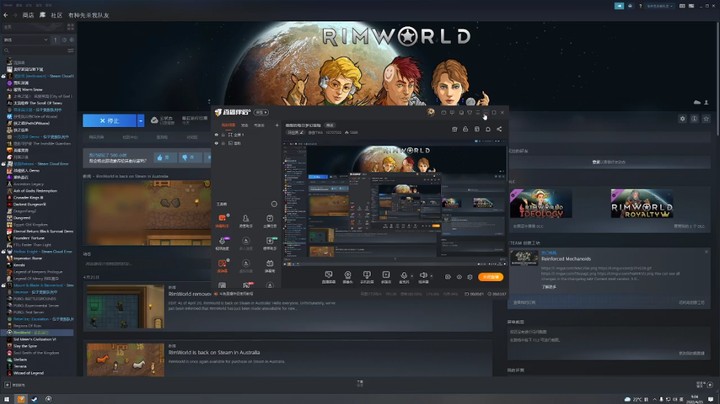The height and width of the screenshot is (404, 720).
Task: Click the blue 停止 stop button
Action: (109, 121)
